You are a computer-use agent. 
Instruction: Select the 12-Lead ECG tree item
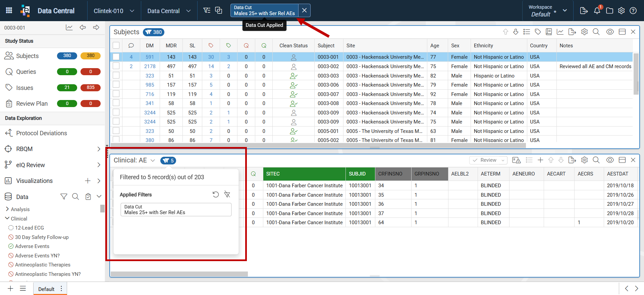30,228
